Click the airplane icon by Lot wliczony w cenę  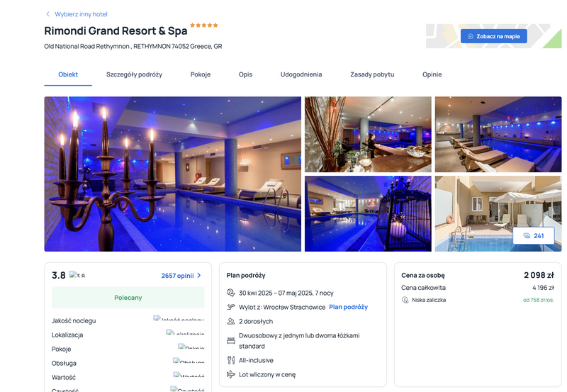[231, 374]
